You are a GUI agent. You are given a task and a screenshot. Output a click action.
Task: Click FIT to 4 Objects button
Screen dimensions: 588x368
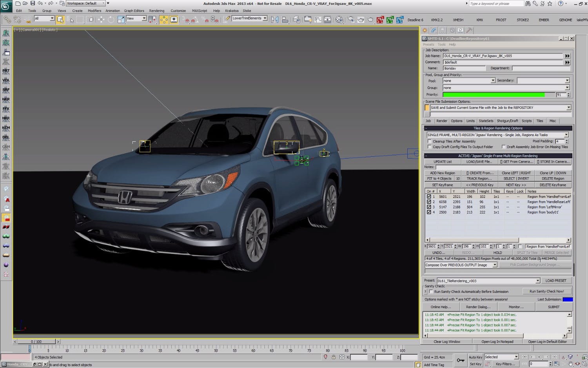tap(439, 178)
